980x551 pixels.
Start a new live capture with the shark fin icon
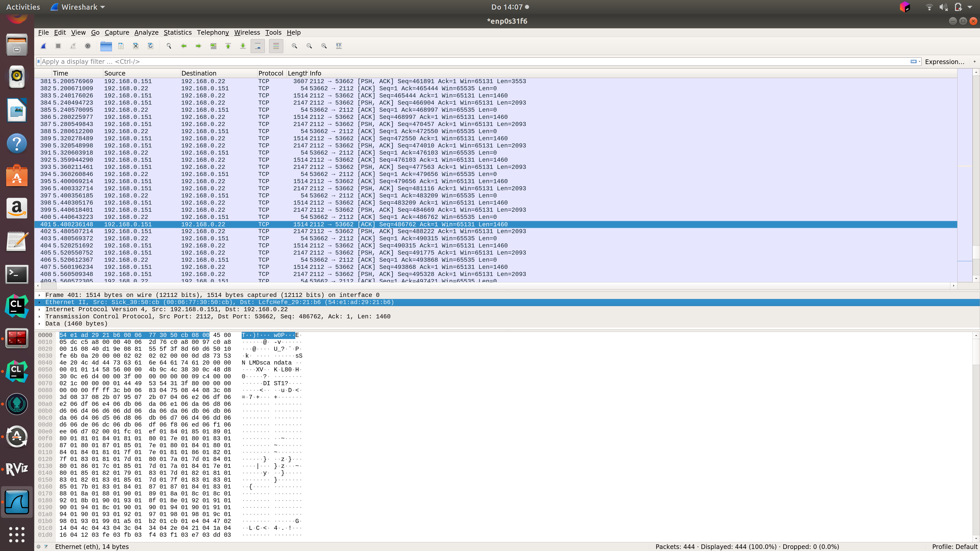tap(43, 46)
